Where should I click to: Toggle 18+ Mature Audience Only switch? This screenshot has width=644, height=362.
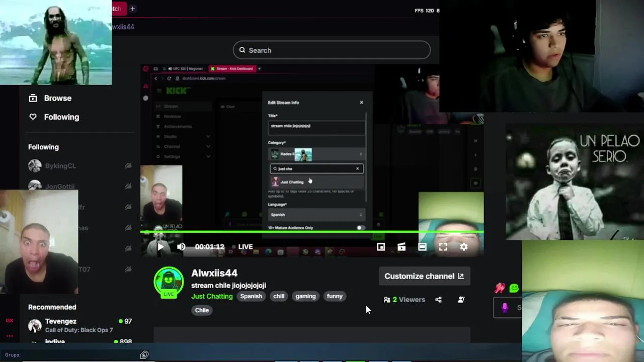(x=360, y=228)
